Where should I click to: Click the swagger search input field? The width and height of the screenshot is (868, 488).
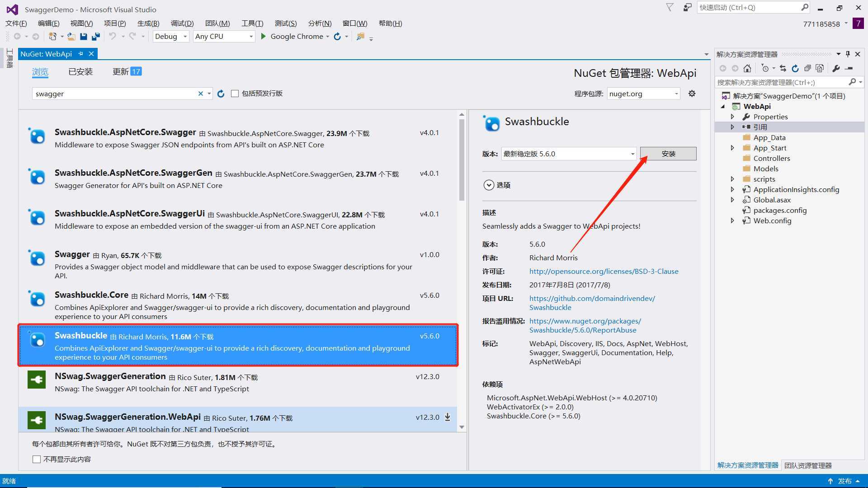point(115,94)
